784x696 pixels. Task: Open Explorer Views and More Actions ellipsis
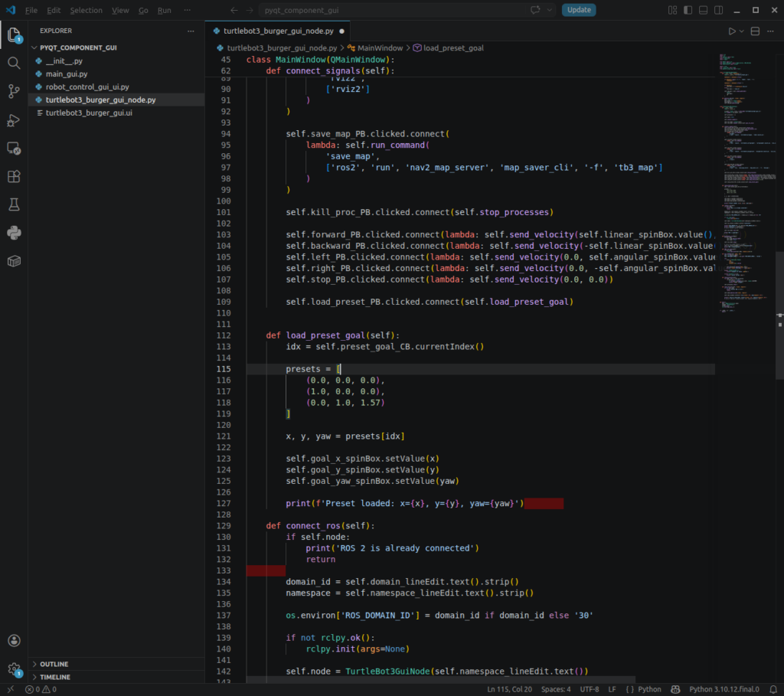(191, 31)
